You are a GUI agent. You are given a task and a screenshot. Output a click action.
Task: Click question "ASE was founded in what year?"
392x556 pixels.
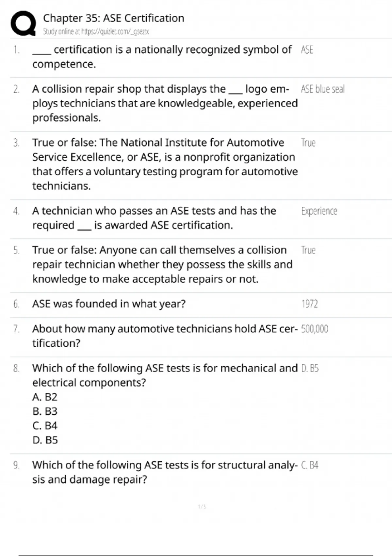pos(109,304)
